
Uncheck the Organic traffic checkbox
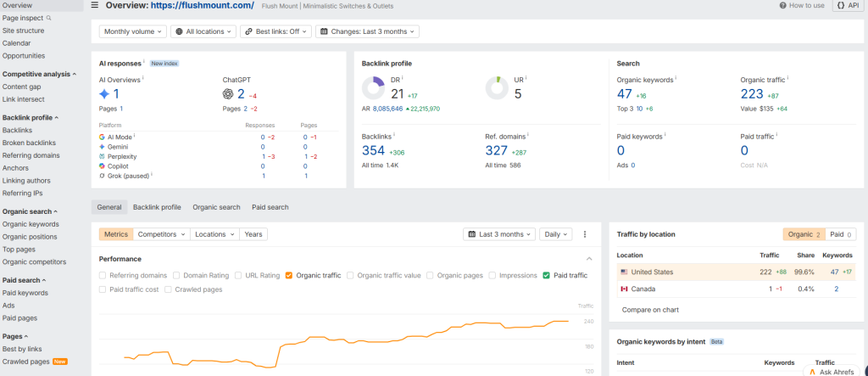coord(289,275)
